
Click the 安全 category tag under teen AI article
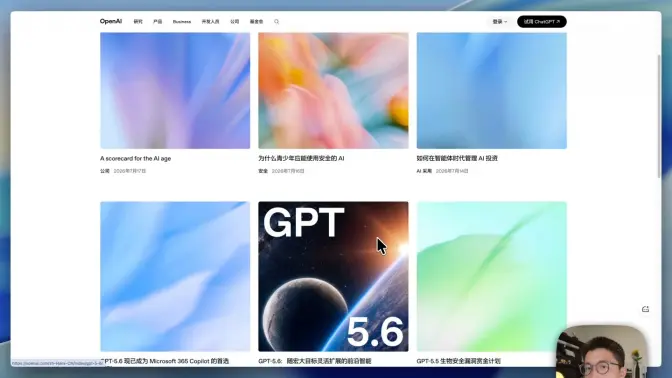263,171
